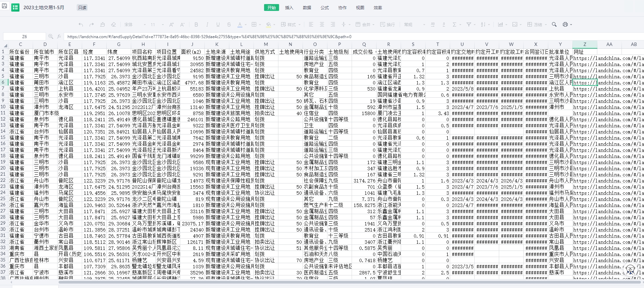Click the file title 2023土地交易1-5月

point(44,7)
